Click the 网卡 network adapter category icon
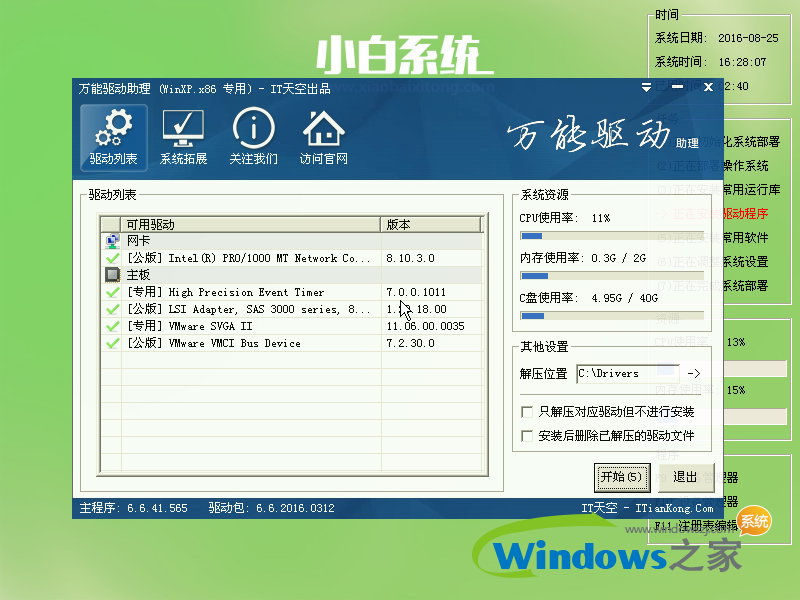Viewport: 800px width, 600px height. (x=113, y=240)
